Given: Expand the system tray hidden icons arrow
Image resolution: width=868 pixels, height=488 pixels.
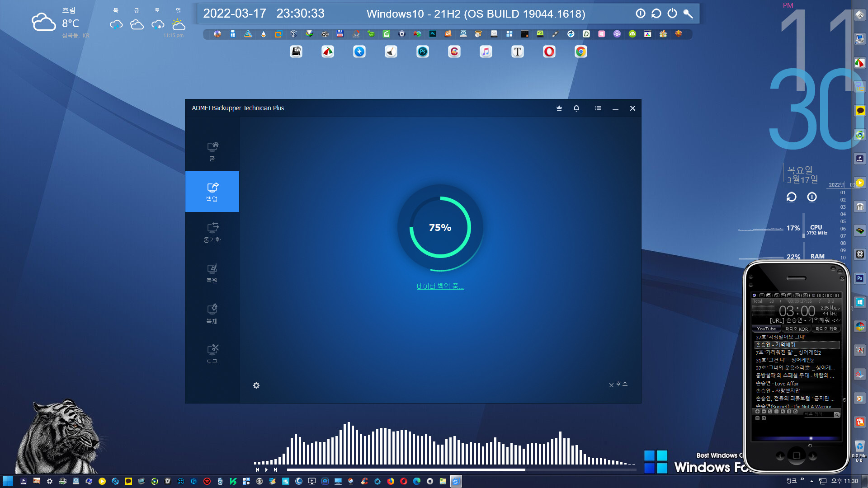Looking at the screenshot, I should [x=811, y=481].
